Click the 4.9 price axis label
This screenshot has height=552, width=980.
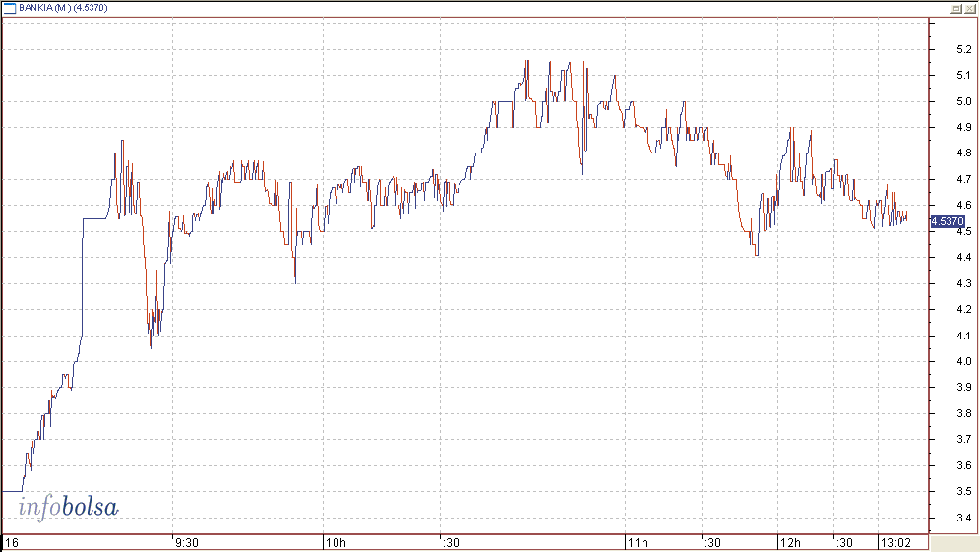963,127
